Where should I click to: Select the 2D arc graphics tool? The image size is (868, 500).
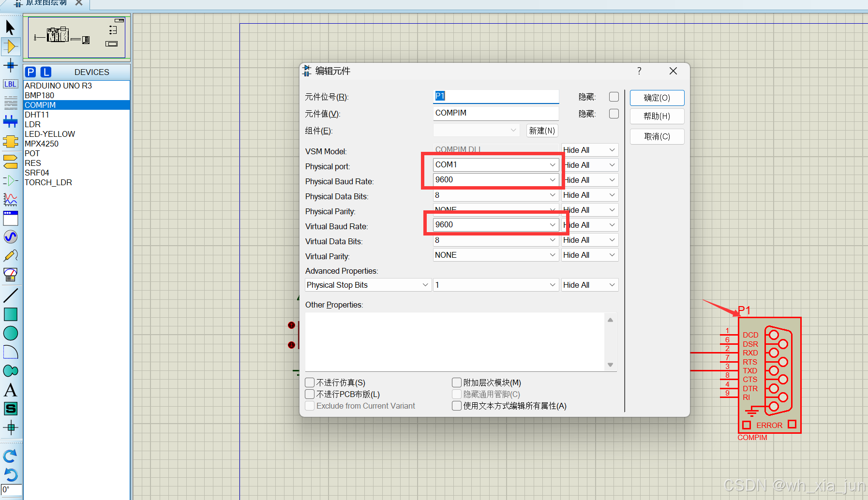point(10,352)
